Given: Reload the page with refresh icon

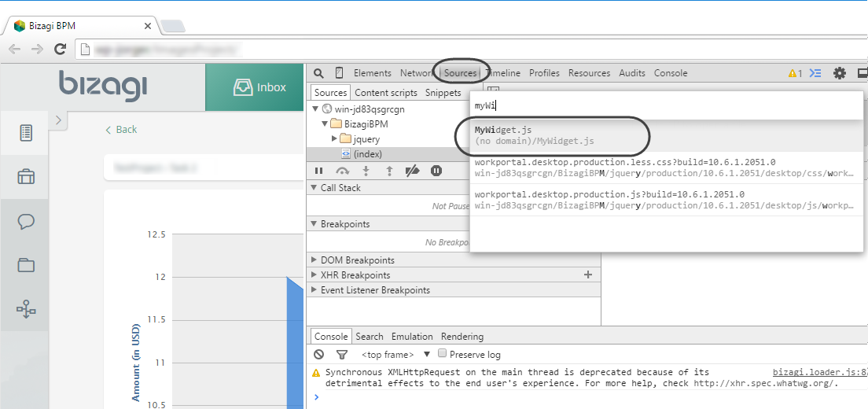Looking at the screenshot, I should pyautogui.click(x=60, y=50).
